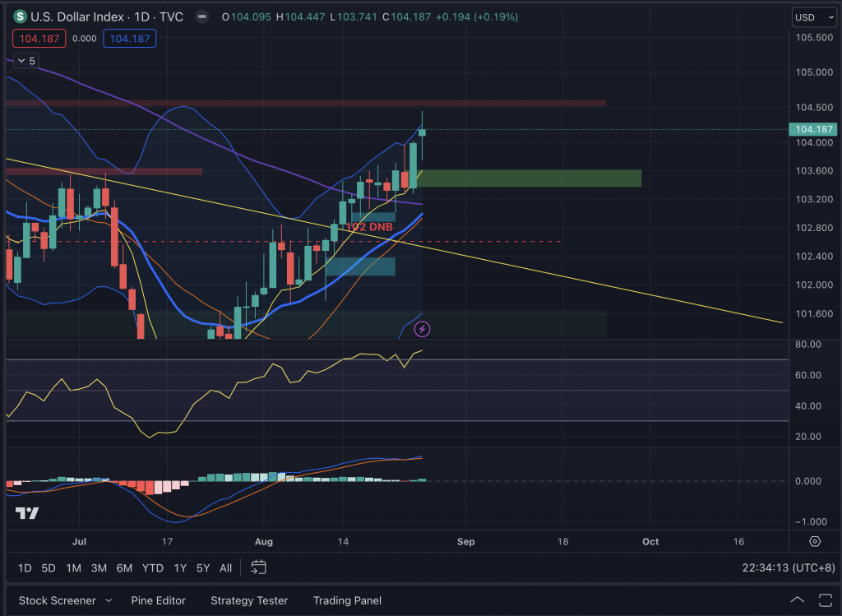This screenshot has width=842, height=616.
Task: Open the Stock Screener dropdown arrow
Action: pos(109,600)
